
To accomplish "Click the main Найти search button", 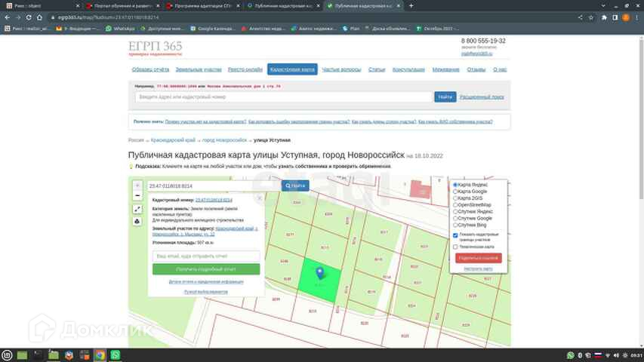I will click(445, 97).
